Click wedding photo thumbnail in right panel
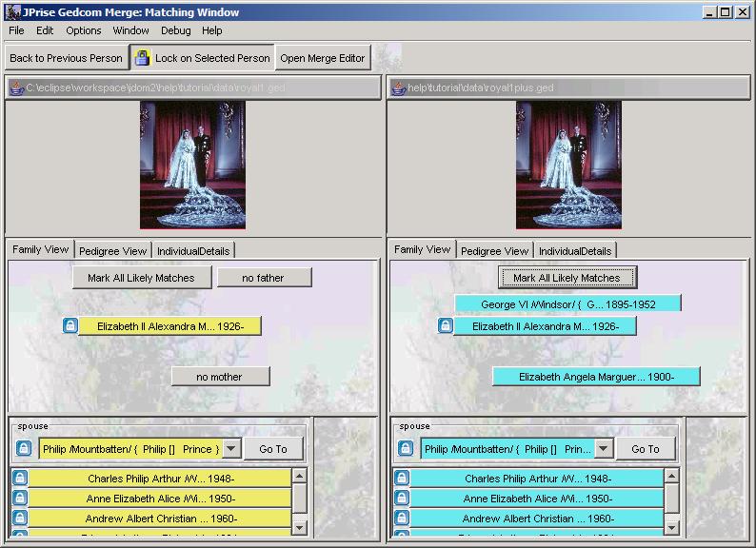Viewport: 756px width, 548px height. (567, 166)
